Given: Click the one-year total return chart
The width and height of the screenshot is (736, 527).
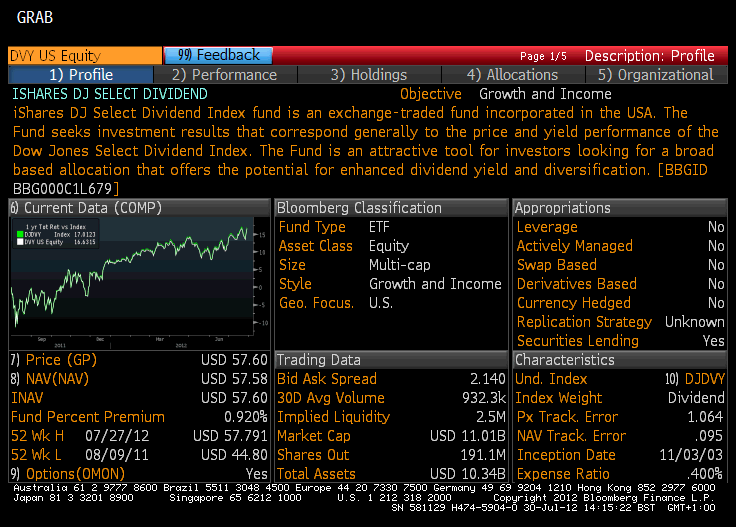Looking at the screenshot, I should pos(138,283).
